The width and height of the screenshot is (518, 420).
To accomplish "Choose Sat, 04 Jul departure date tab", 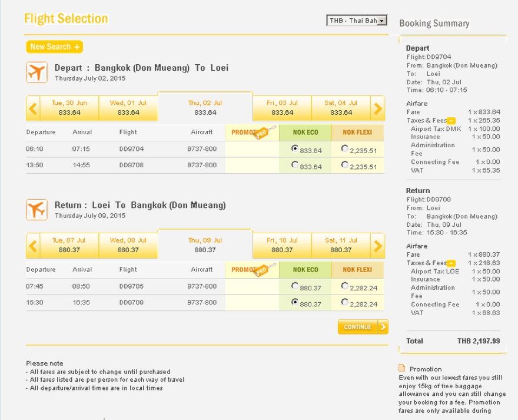I will [x=341, y=108].
